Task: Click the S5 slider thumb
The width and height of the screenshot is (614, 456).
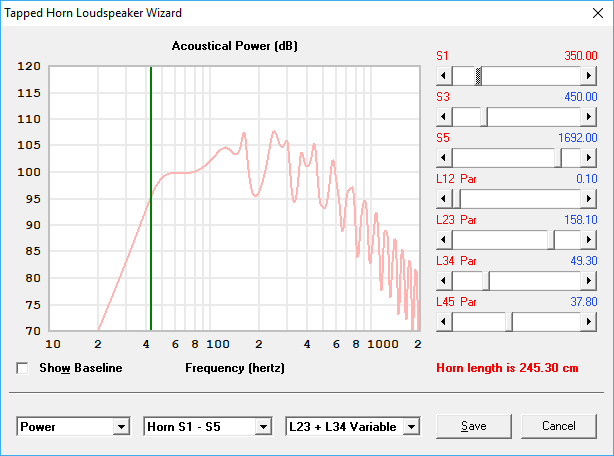Action: [558, 158]
